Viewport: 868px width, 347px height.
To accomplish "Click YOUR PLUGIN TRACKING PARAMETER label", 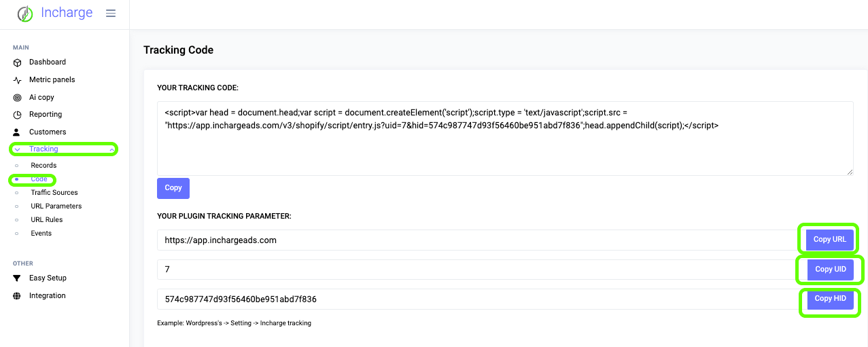I will pyautogui.click(x=224, y=216).
